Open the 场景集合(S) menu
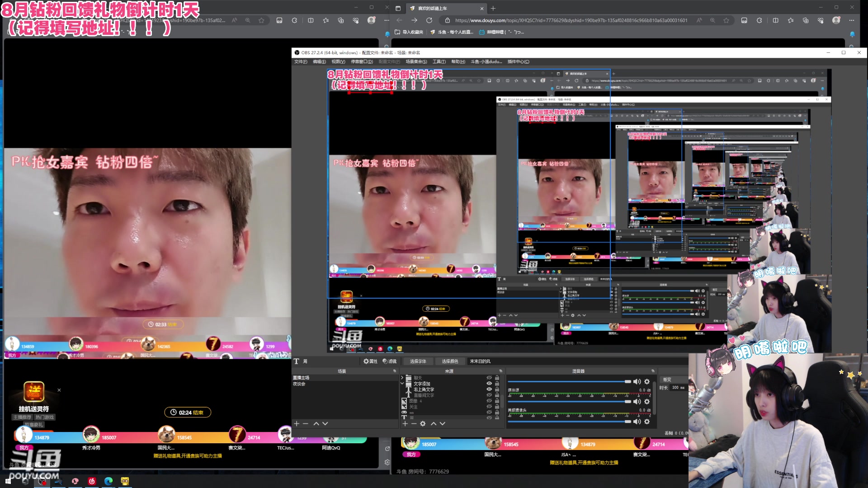The image size is (868, 488). (x=416, y=61)
